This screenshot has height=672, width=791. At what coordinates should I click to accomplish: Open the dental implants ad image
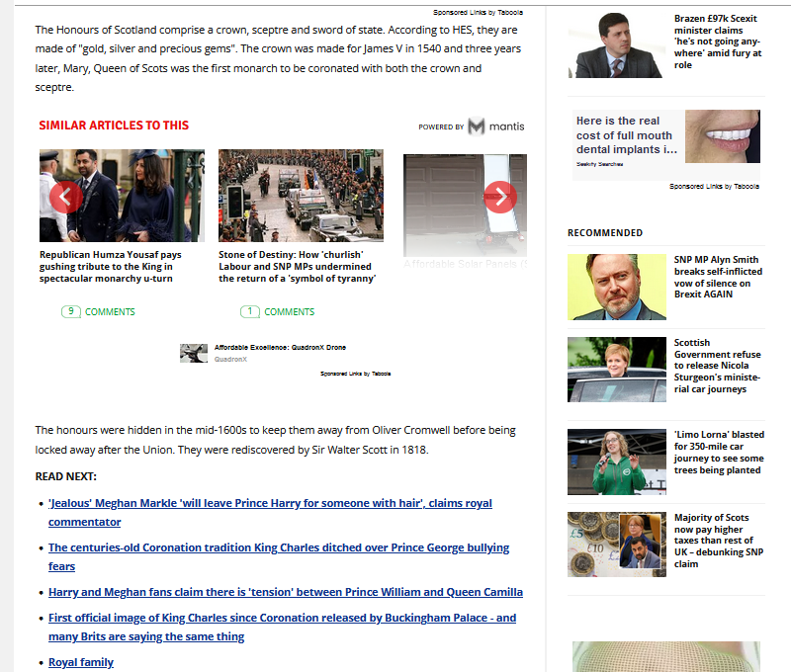pos(723,136)
